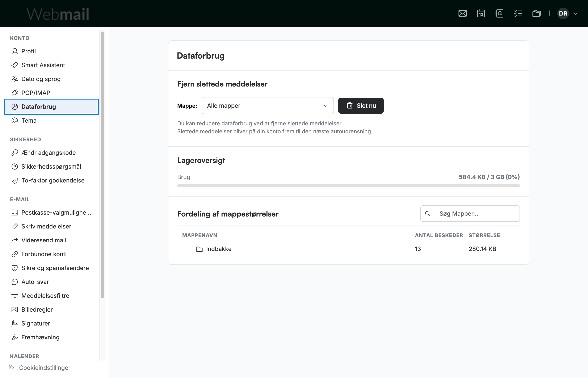Click the Ændr adgangskode key icon
This screenshot has width=588, height=378.
pos(15,153)
